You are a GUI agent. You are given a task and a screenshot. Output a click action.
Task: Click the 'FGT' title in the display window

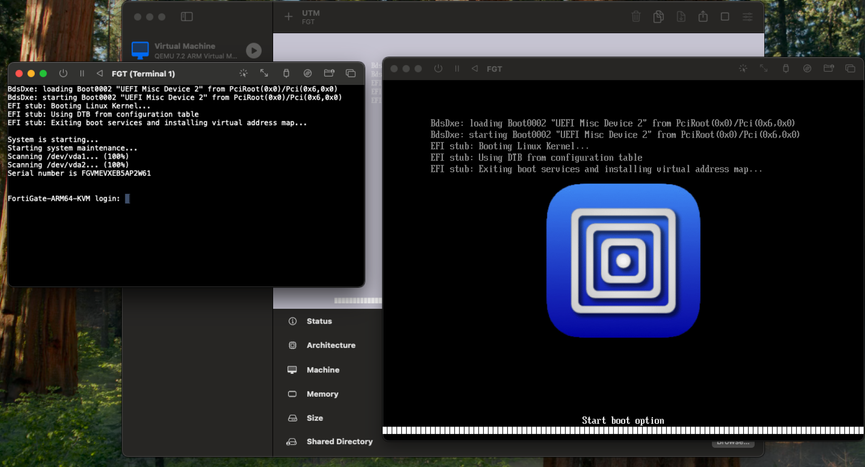(x=494, y=69)
